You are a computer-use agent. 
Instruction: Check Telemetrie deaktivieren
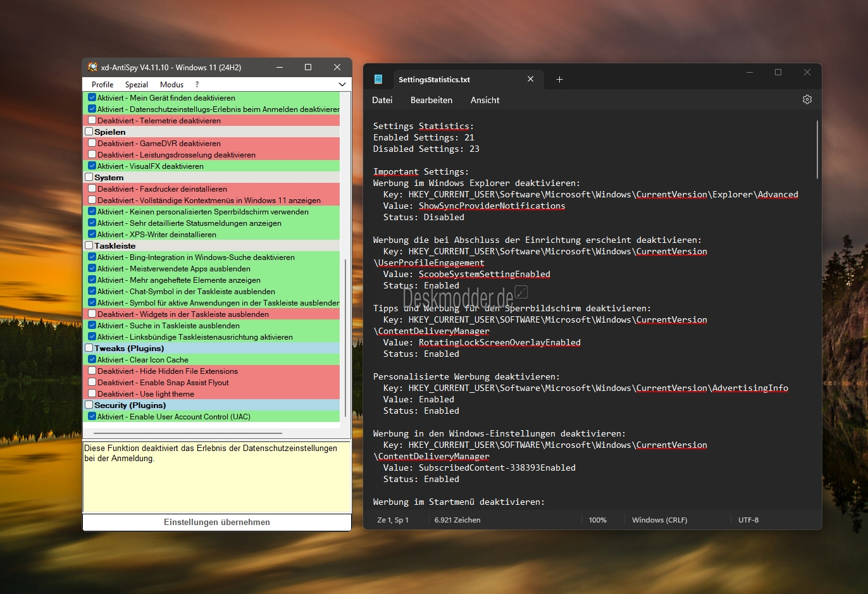click(92, 120)
